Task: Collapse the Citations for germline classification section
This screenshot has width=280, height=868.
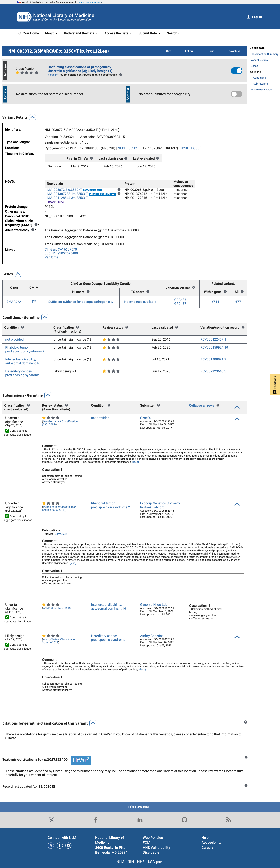Action: [x=93, y=723]
